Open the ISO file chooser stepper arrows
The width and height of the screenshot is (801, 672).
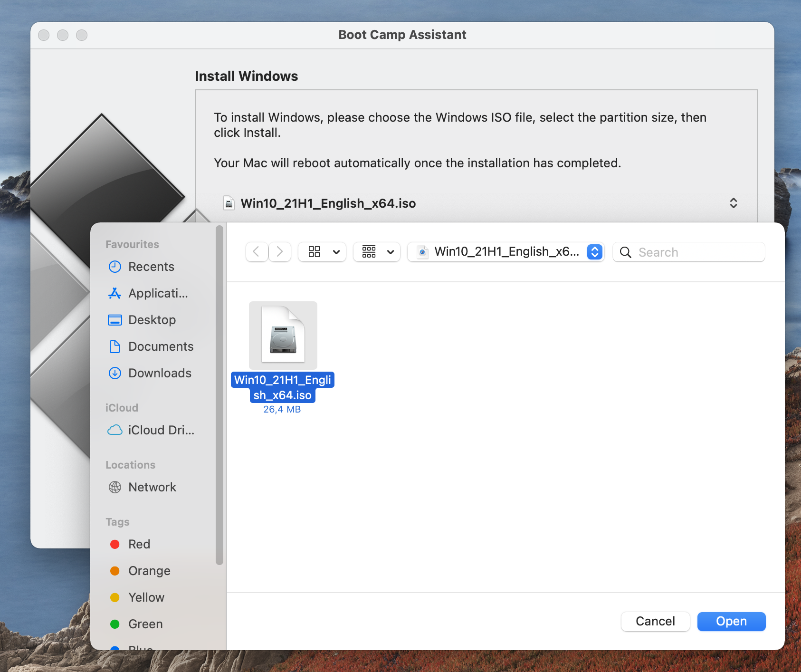tap(734, 203)
